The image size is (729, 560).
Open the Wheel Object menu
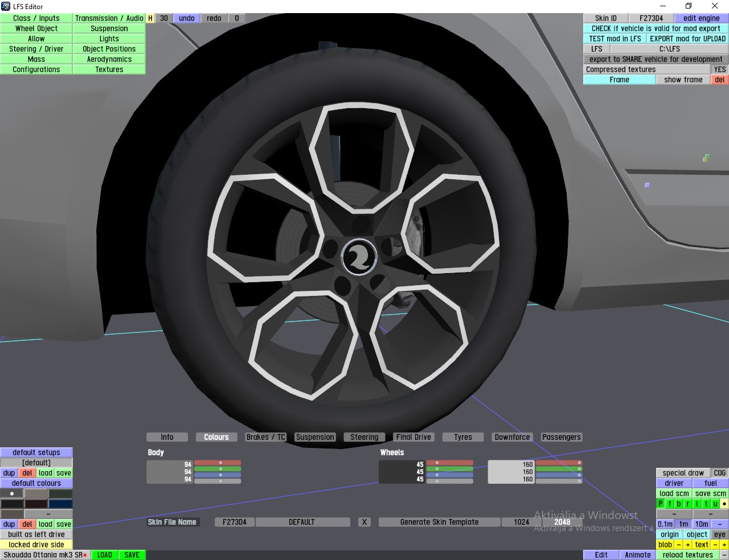pyautogui.click(x=36, y=28)
